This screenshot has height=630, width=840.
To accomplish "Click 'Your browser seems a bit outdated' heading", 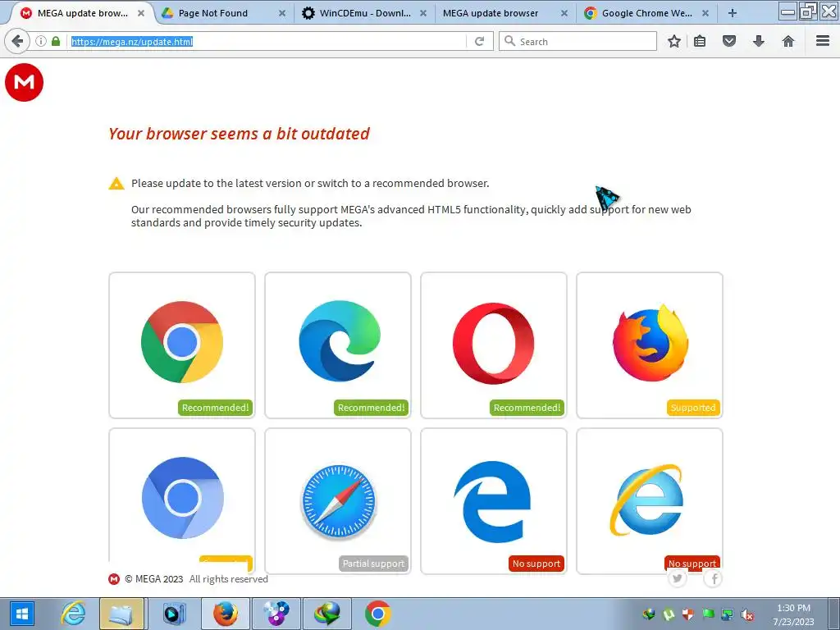I will tap(239, 134).
